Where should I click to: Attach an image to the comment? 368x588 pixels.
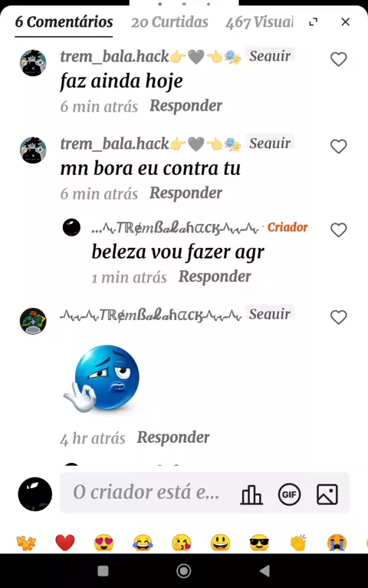pyautogui.click(x=327, y=494)
